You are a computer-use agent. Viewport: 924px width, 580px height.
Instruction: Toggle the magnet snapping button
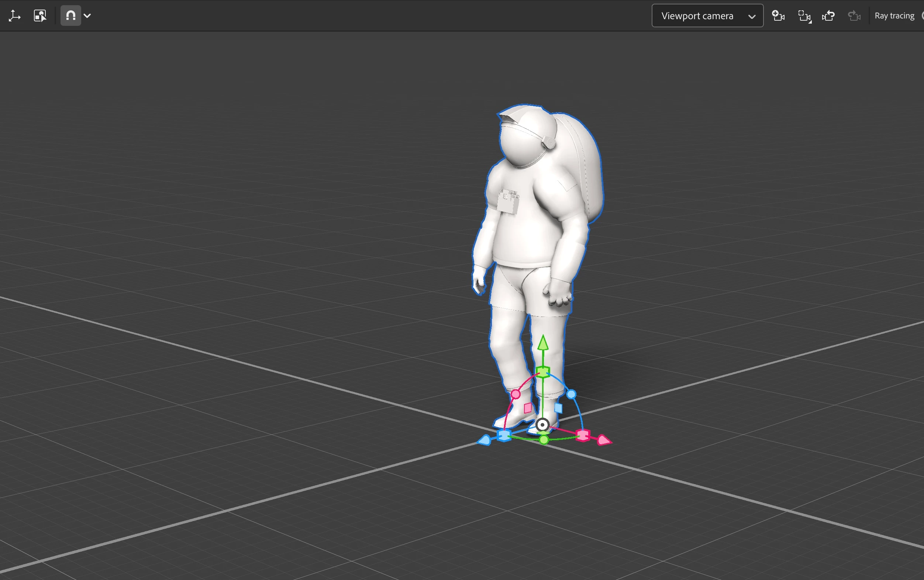tap(70, 16)
